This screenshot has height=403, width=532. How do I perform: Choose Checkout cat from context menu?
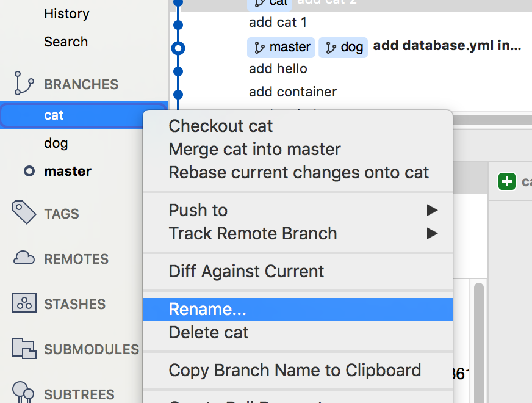pyautogui.click(x=220, y=126)
